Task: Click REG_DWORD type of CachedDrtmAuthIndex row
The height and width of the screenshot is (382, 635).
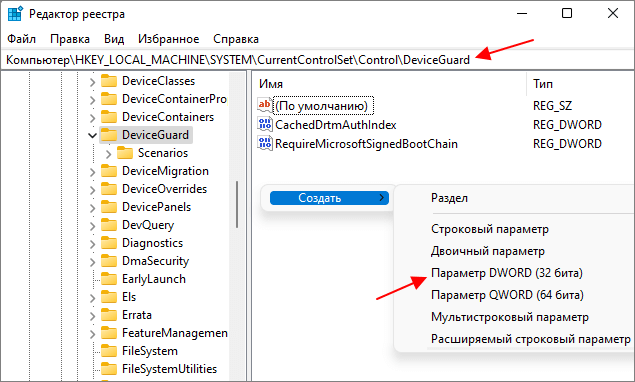Action: click(x=567, y=125)
